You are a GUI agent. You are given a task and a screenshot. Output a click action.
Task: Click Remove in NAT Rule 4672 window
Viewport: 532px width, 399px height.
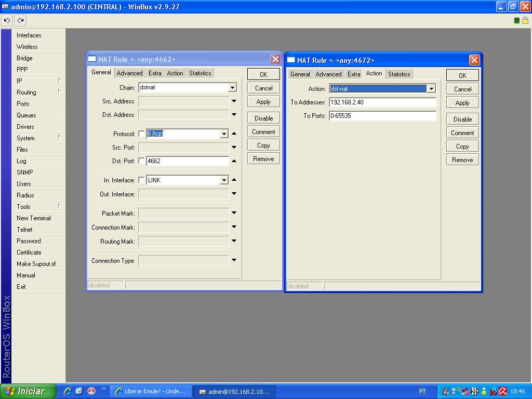(x=462, y=160)
